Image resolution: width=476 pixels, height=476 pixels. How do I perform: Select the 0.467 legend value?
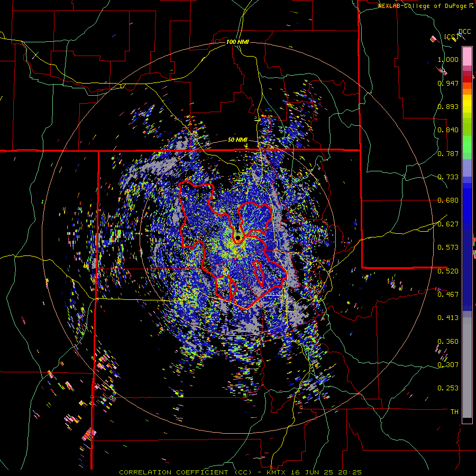pos(448,295)
